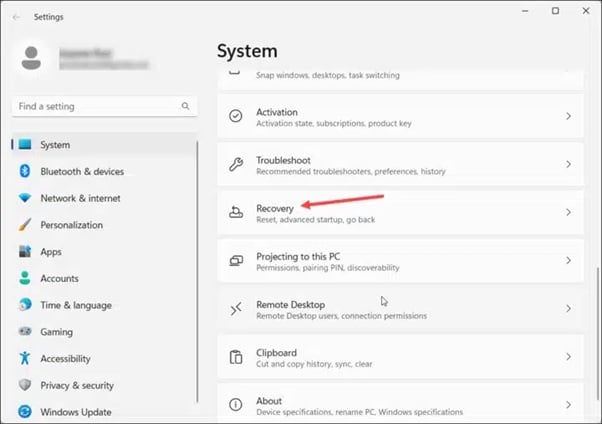The height and width of the screenshot is (424, 602).
Task: Click the Apps icon in sidebar
Action: point(25,252)
